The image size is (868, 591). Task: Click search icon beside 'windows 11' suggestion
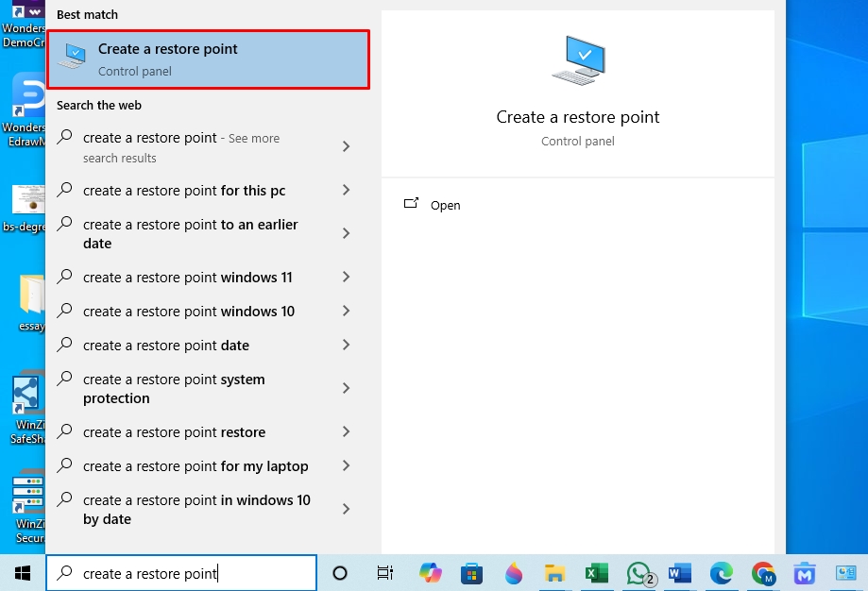coord(65,276)
